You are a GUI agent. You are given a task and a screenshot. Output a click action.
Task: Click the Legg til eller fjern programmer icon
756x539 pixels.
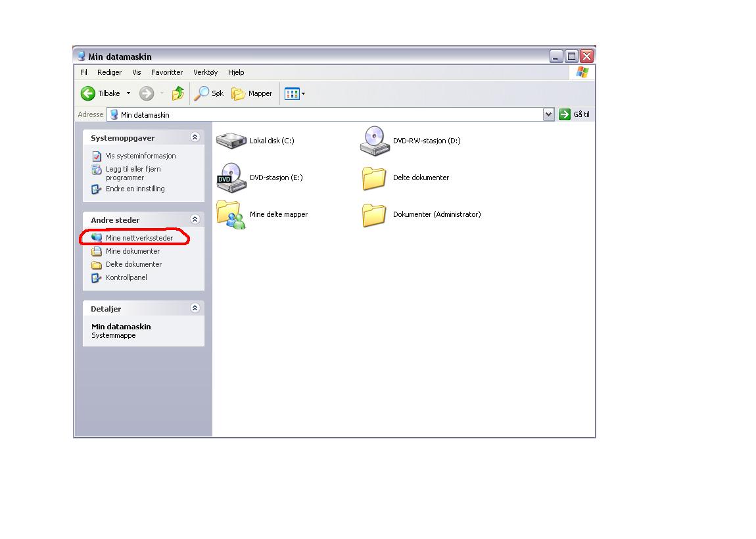97,170
